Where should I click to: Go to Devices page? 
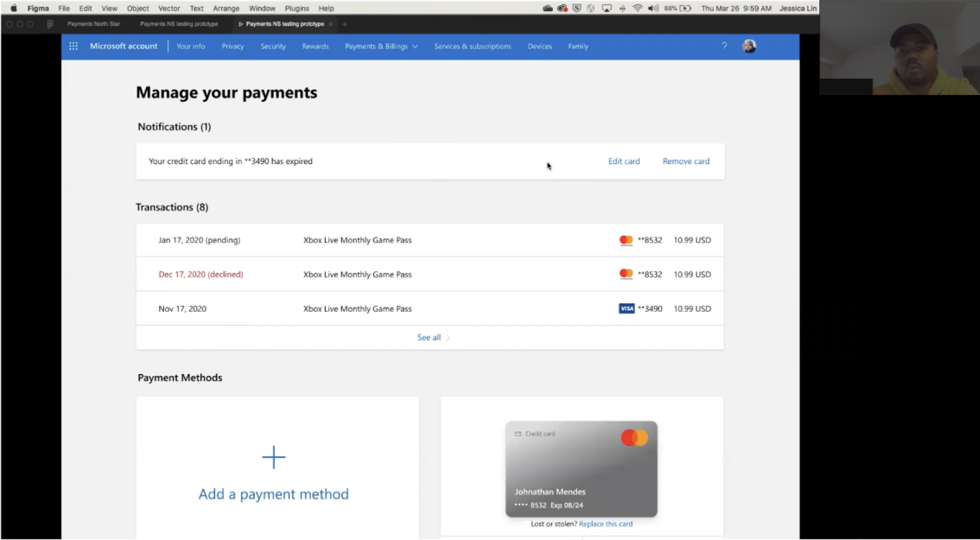(539, 46)
